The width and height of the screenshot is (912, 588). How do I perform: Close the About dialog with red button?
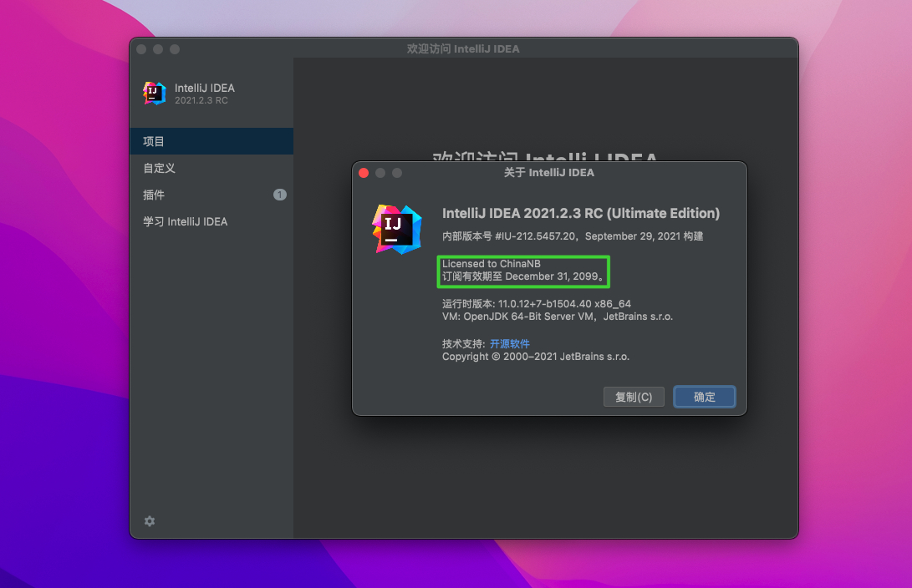[x=364, y=173]
